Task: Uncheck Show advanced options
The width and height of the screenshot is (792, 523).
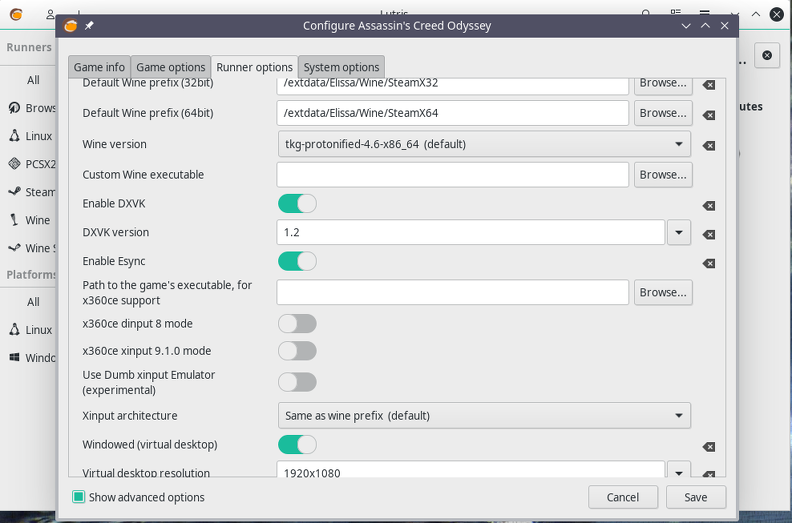Action: (78, 497)
